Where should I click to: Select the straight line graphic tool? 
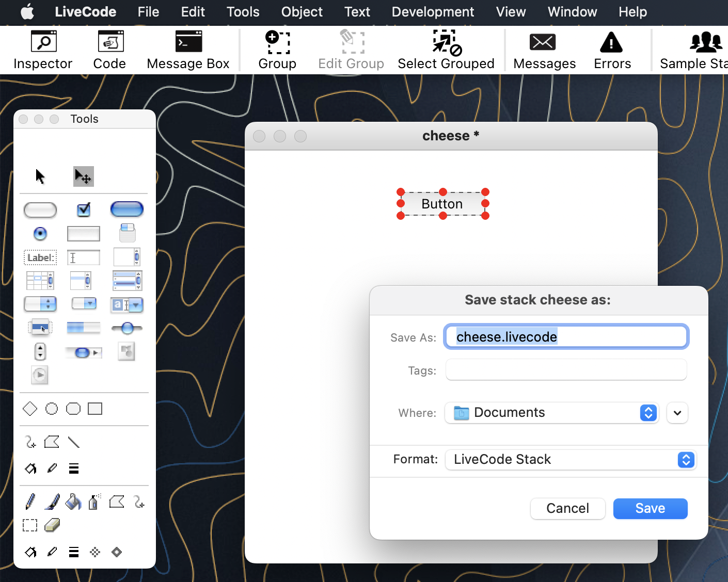coord(74,442)
